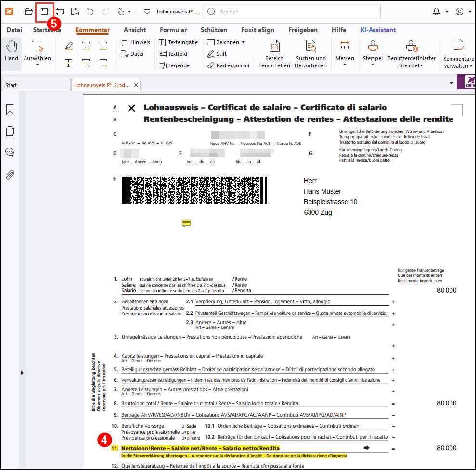Select the Stift pencil tool
Screen dimensions: 476x470
point(217,54)
